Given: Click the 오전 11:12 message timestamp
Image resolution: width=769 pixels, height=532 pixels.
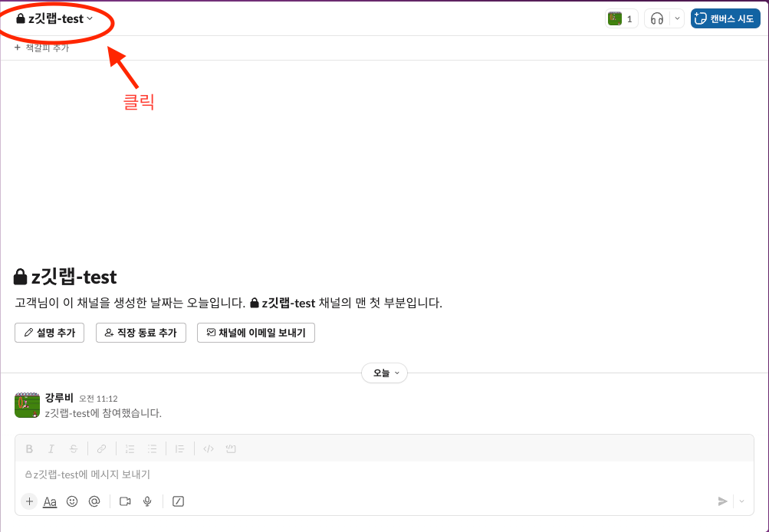Looking at the screenshot, I should pos(99,399).
